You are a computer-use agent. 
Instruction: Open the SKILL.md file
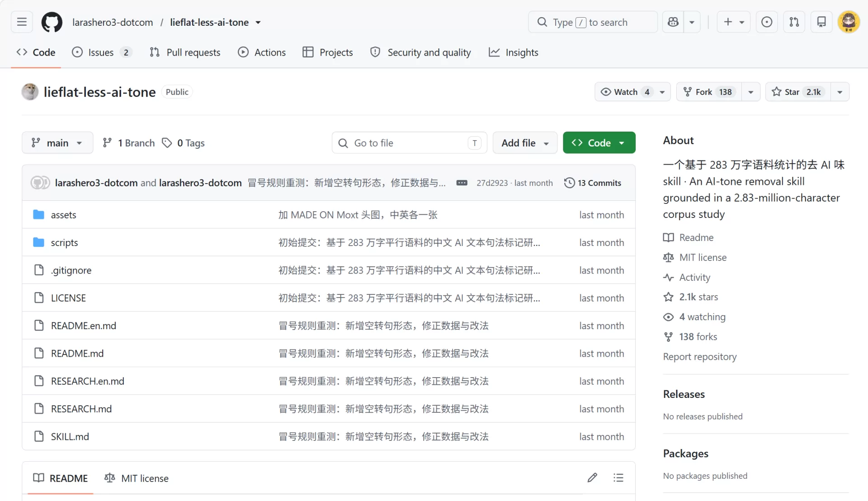click(70, 436)
